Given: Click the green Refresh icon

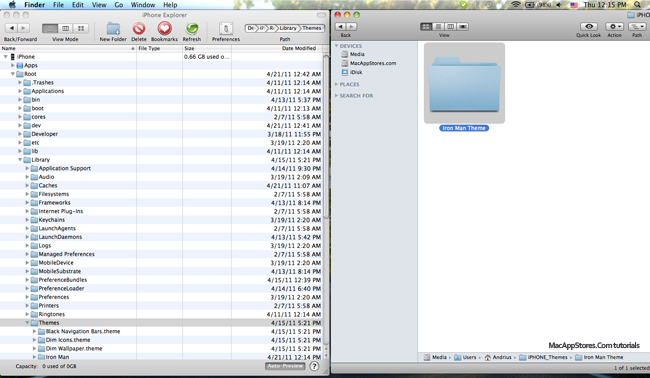Looking at the screenshot, I should (192, 29).
